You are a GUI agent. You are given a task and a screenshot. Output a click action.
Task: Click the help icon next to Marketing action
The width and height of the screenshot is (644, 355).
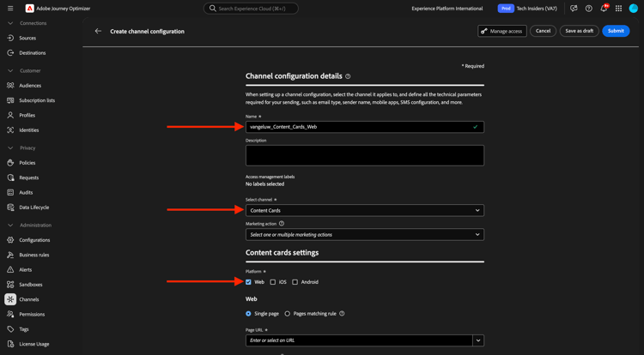coord(282,224)
